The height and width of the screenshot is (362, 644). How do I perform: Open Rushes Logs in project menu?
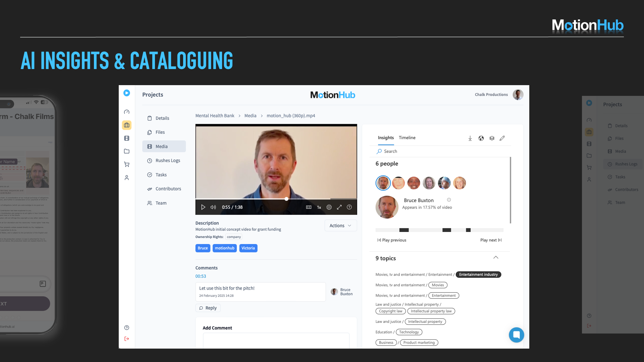167,161
